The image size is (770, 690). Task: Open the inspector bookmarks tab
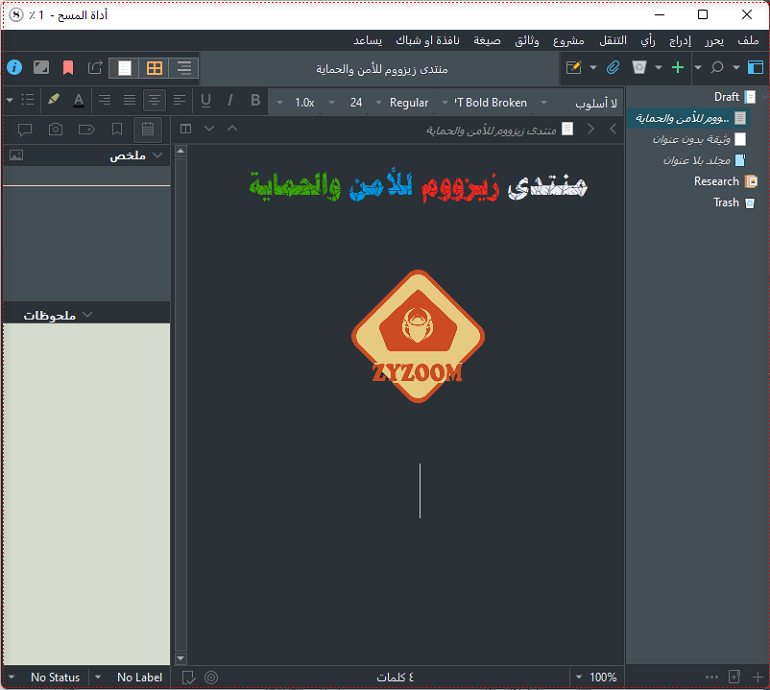117,130
